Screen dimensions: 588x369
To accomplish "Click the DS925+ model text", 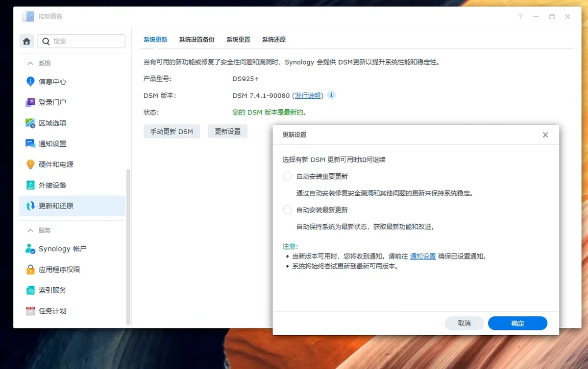I will [x=245, y=78].
